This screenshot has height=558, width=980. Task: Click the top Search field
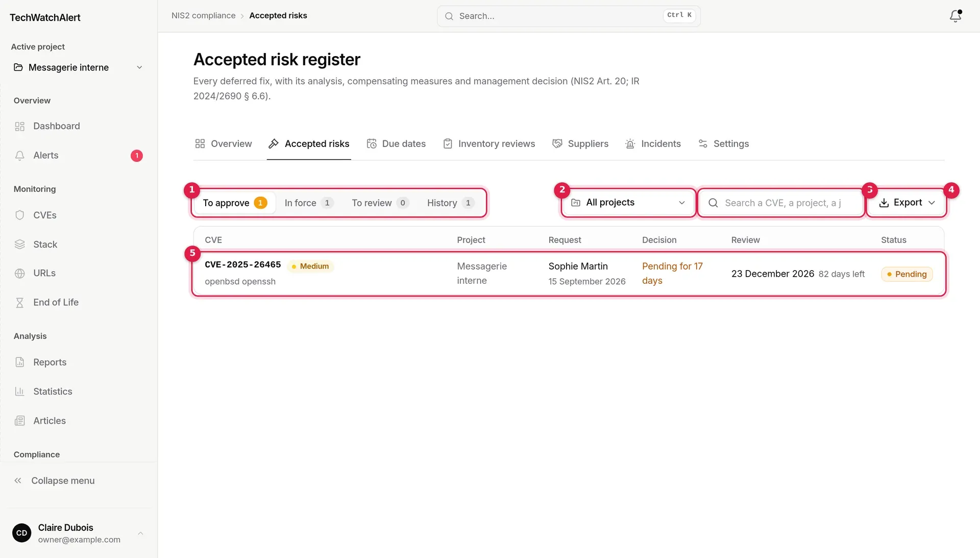tap(569, 16)
